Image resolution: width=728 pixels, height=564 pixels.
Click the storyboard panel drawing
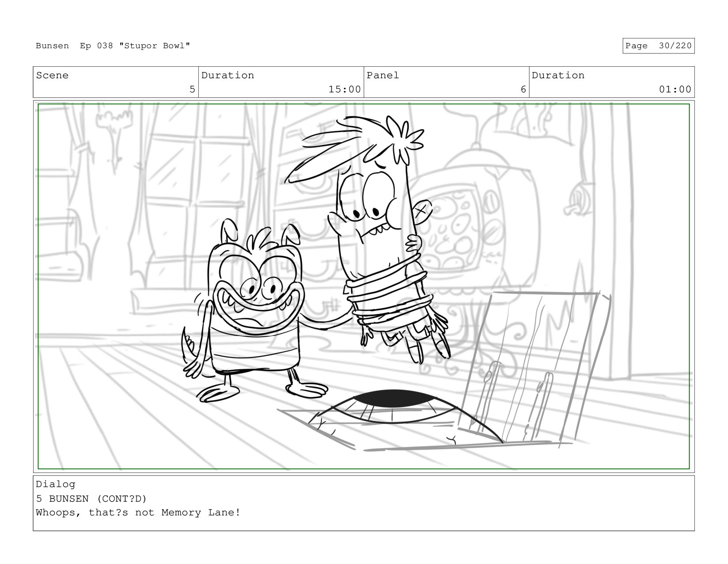tap(364, 286)
